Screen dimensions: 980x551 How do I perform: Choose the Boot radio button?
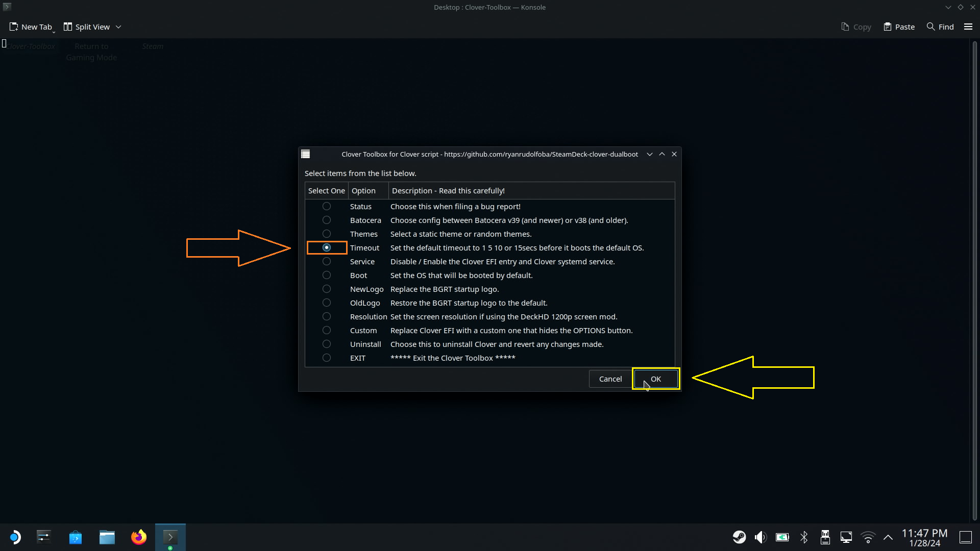[x=327, y=275]
